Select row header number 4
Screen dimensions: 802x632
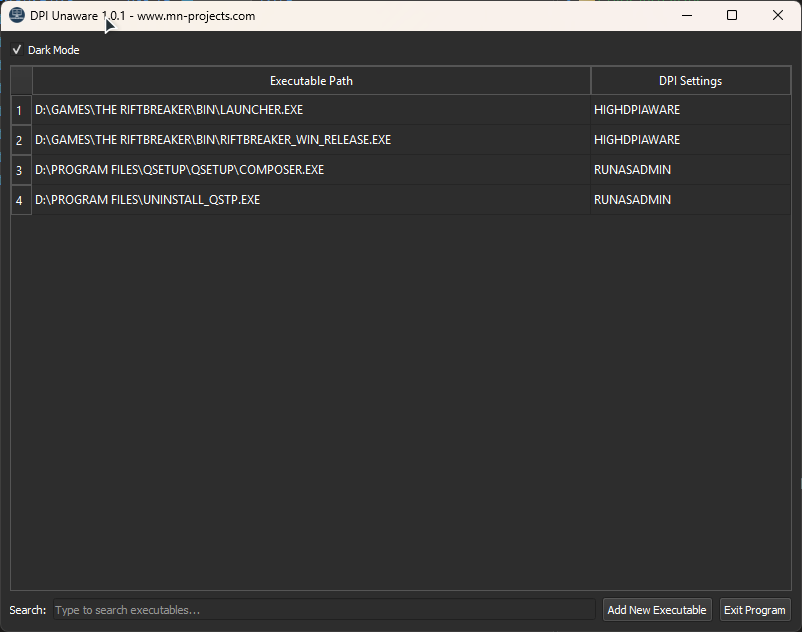point(21,200)
